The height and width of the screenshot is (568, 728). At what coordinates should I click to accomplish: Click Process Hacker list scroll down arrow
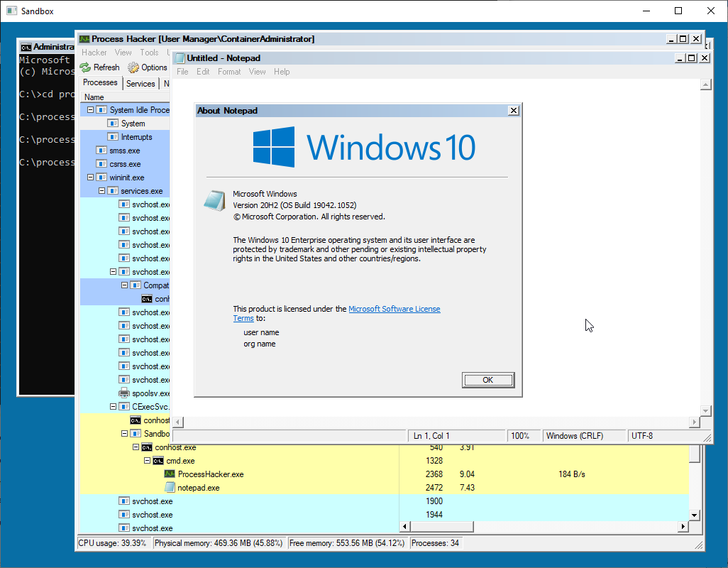tap(694, 515)
